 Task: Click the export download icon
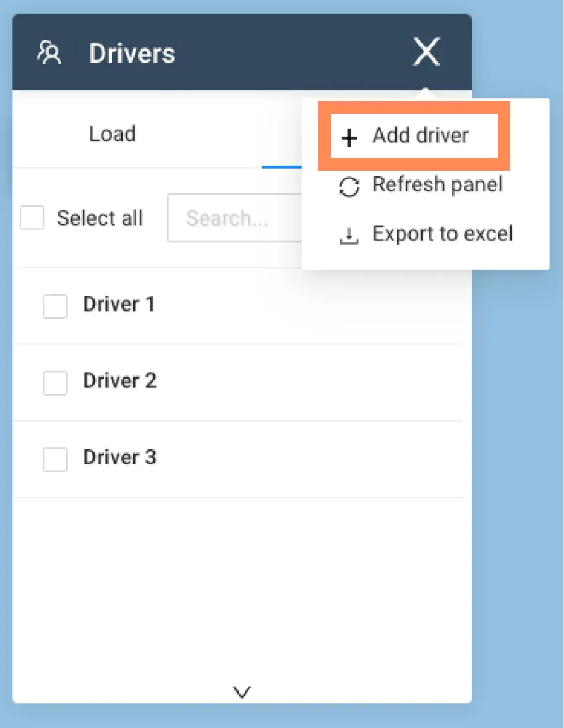pos(349,236)
